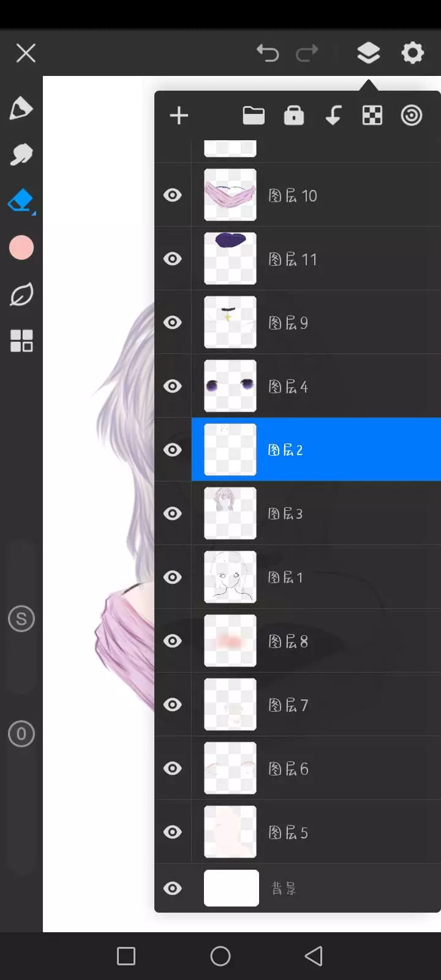The width and height of the screenshot is (441, 980).
Task: Open the tool grid menu icon
Action: pyautogui.click(x=21, y=341)
